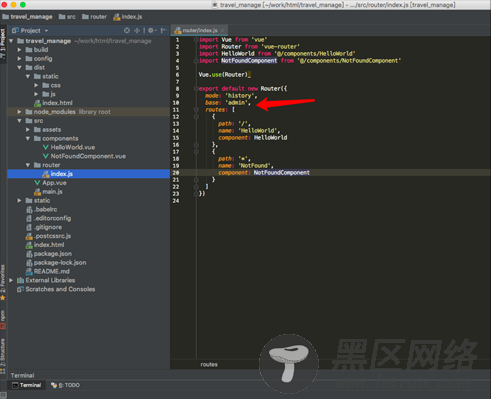Open the TODO tool window tab

(66, 385)
